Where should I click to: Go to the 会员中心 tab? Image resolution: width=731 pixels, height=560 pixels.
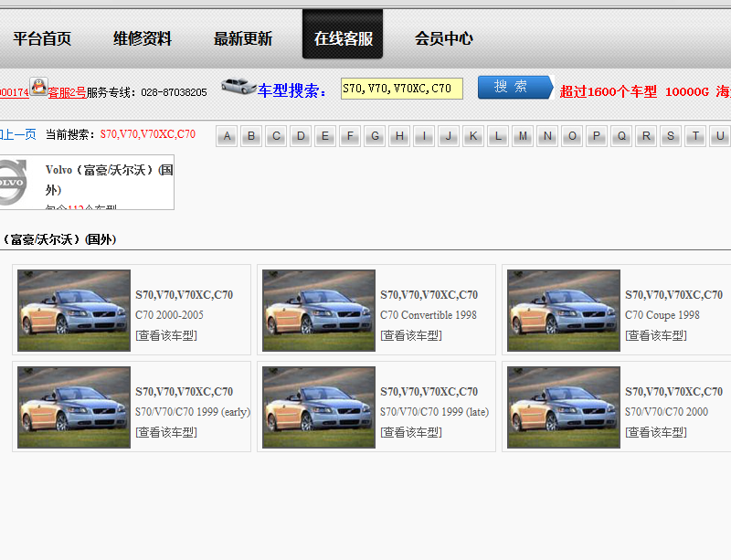click(444, 38)
